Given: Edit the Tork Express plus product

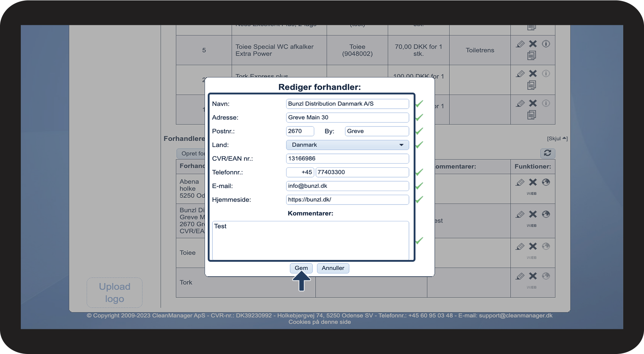Looking at the screenshot, I should click(x=520, y=74).
